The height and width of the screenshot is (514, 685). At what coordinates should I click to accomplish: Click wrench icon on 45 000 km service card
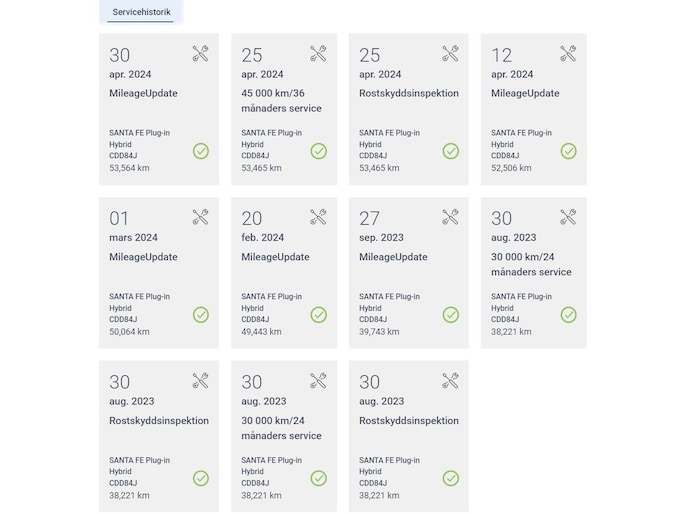[x=318, y=53]
